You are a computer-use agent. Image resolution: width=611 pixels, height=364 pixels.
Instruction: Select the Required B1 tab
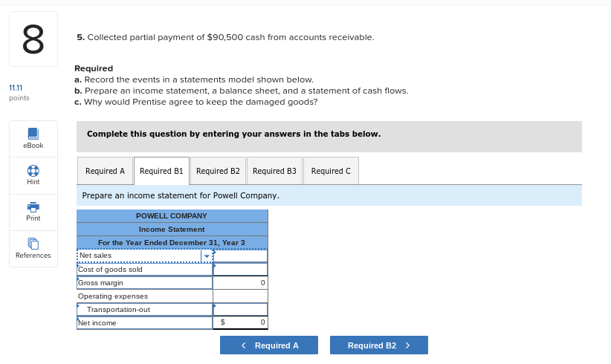point(162,171)
